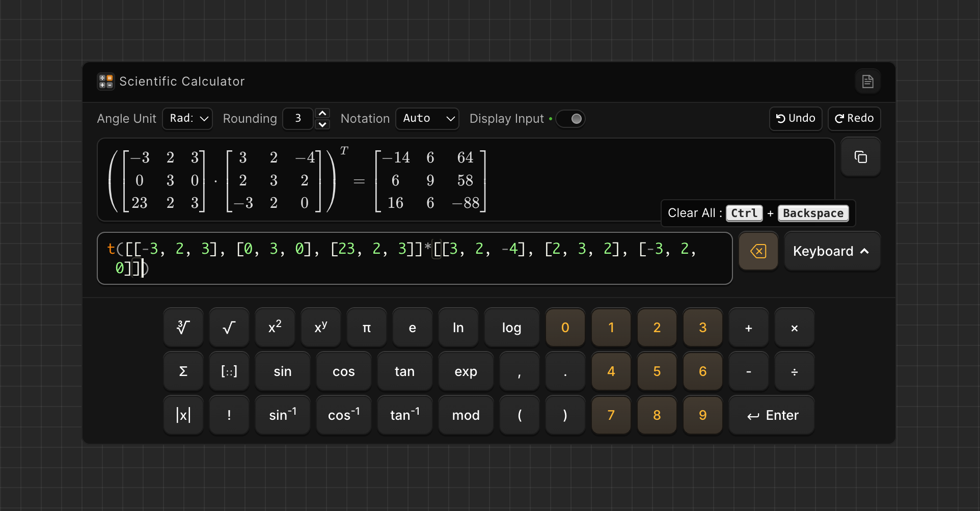Click the x squared function

click(275, 327)
